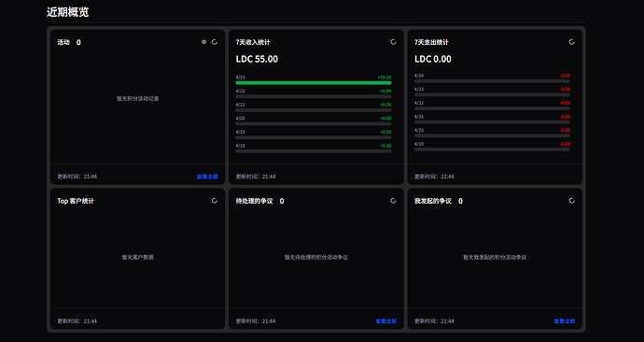Open 查看全部 in the 我发起的争议 card

click(x=565, y=321)
